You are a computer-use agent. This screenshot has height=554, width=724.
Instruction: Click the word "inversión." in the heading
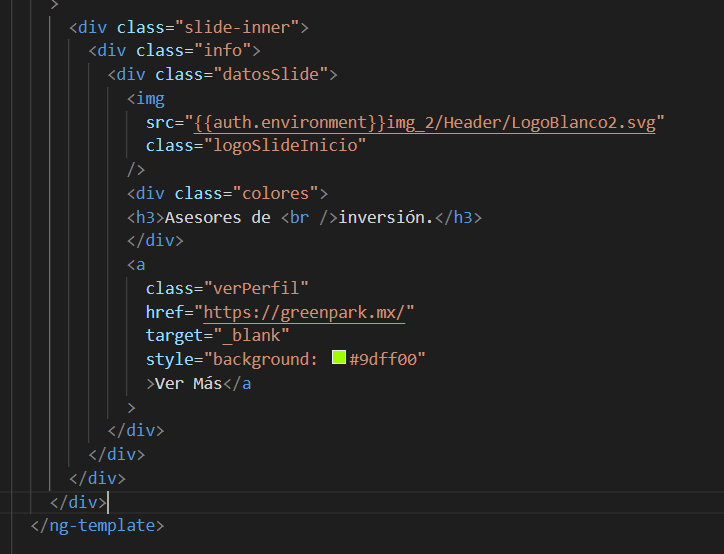click(x=386, y=217)
